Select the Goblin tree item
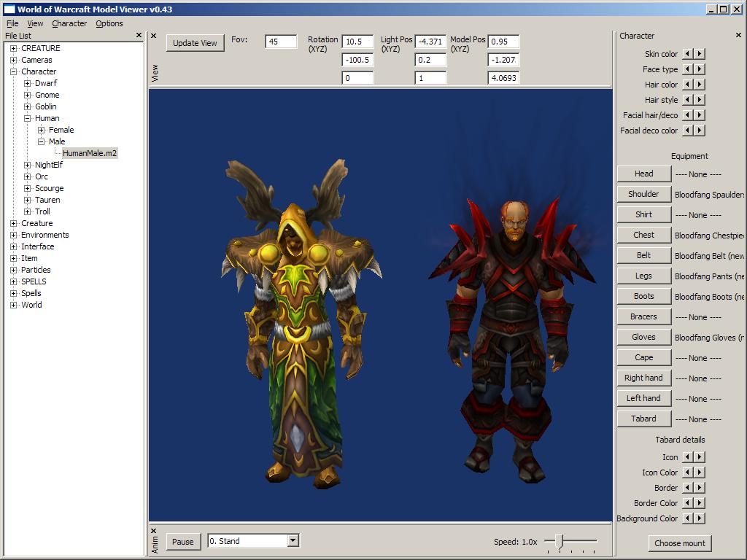747x560 pixels. [x=46, y=106]
